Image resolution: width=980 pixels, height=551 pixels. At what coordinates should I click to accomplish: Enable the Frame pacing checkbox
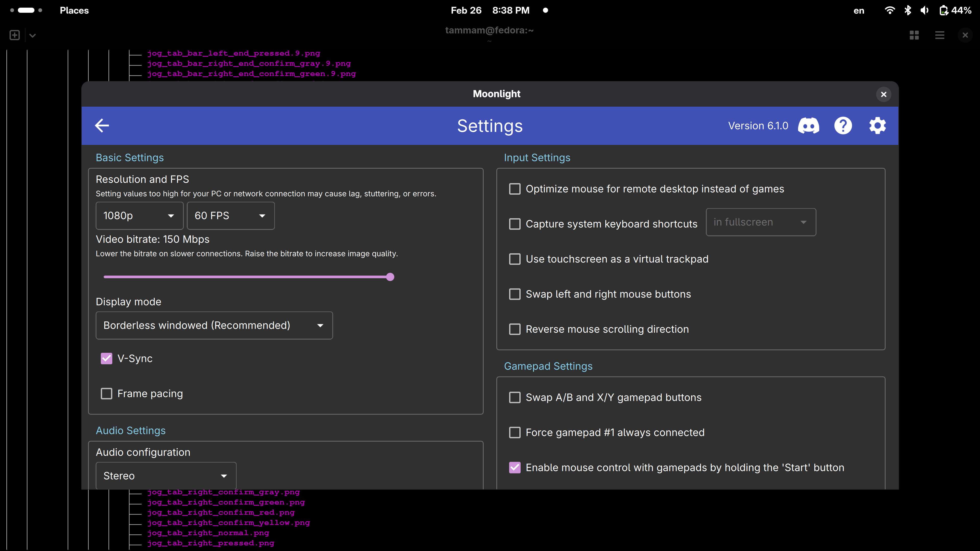[x=106, y=393]
